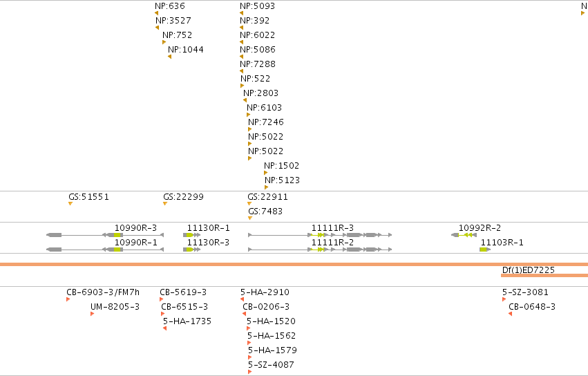Click the 10990R-1 transcript label

(135, 243)
